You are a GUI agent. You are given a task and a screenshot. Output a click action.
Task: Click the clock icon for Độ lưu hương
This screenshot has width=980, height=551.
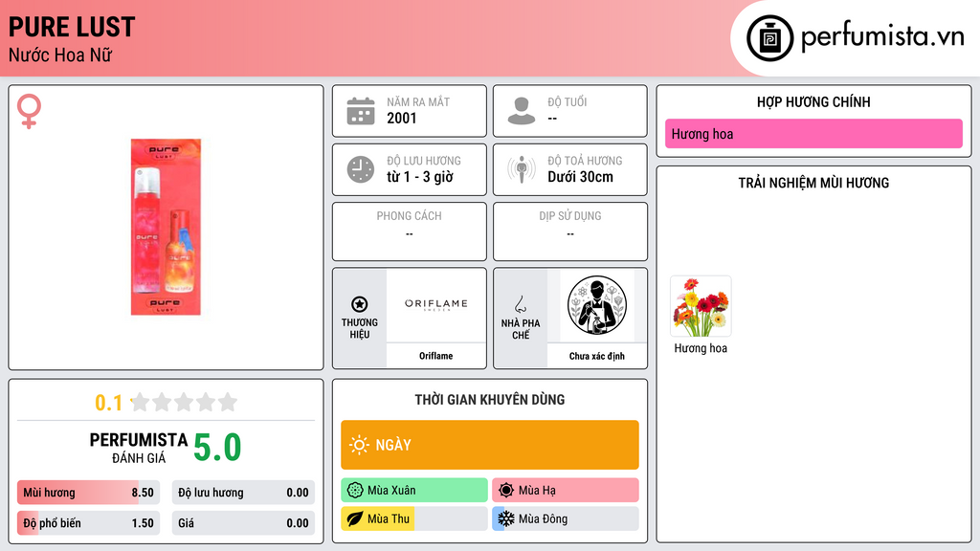361,169
